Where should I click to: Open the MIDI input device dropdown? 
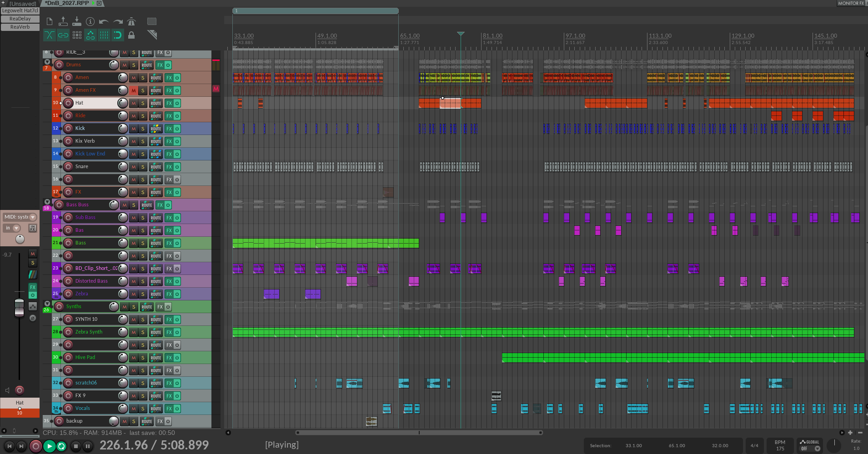click(33, 217)
